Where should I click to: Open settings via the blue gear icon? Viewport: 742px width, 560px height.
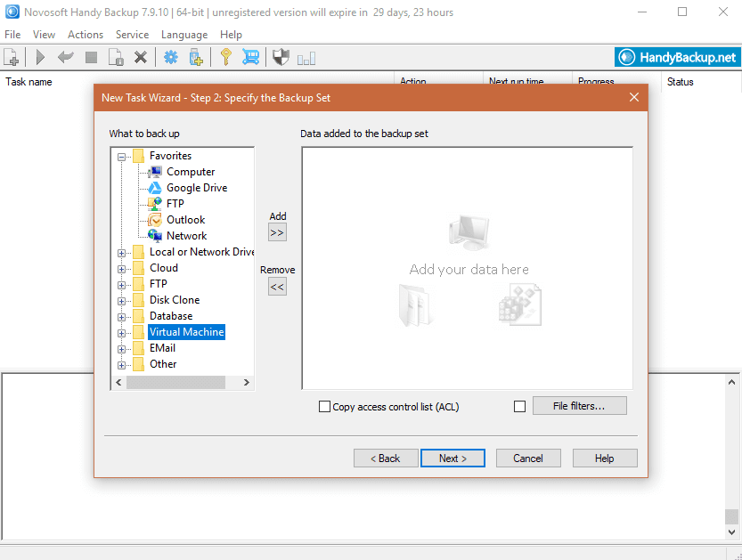[170, 58]
